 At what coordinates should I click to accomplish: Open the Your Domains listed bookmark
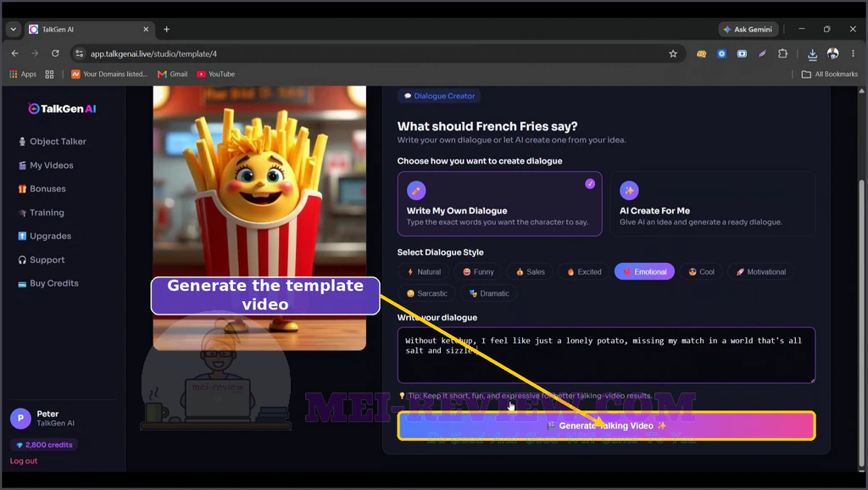click(109, 75)
